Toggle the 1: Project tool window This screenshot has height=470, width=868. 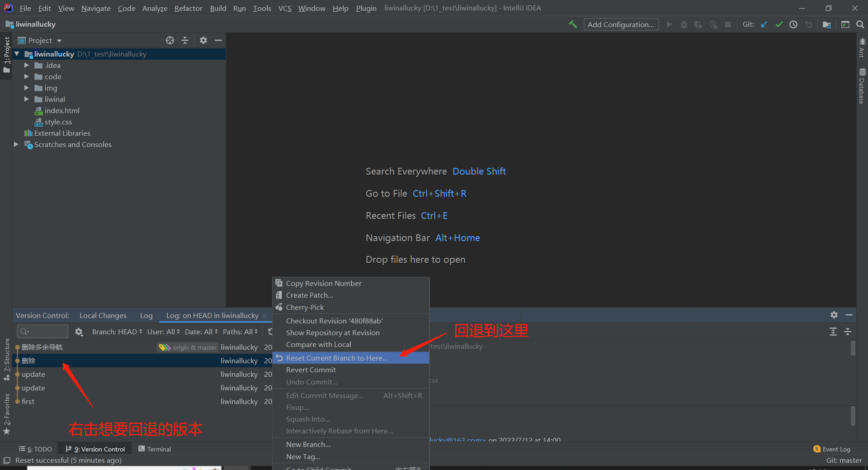pos(6,54)
